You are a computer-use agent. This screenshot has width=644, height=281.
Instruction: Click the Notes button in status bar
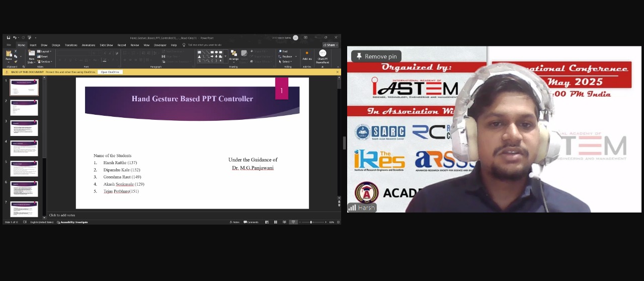pos(234,222)
